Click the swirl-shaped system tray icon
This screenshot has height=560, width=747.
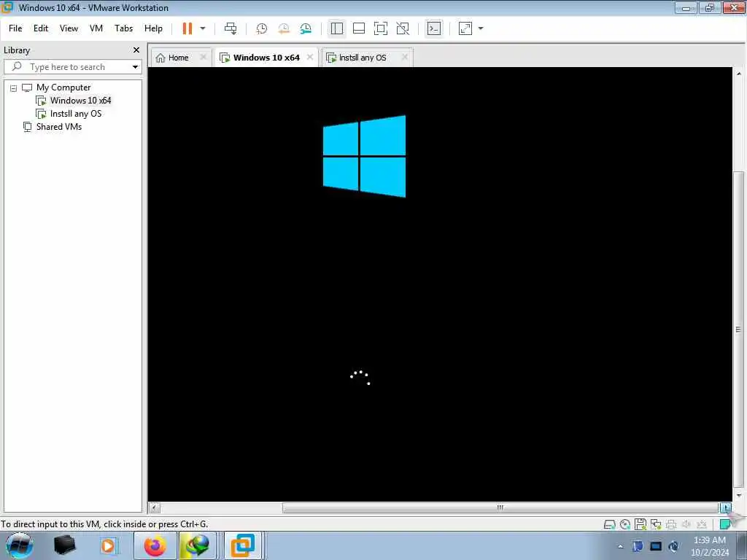click(x=673, y=546)
